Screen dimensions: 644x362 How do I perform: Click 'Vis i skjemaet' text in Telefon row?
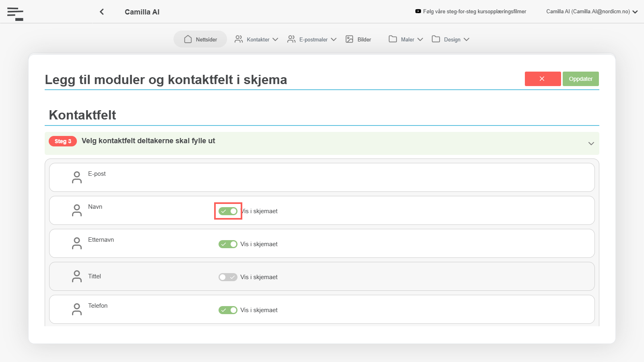click(259, 310)
